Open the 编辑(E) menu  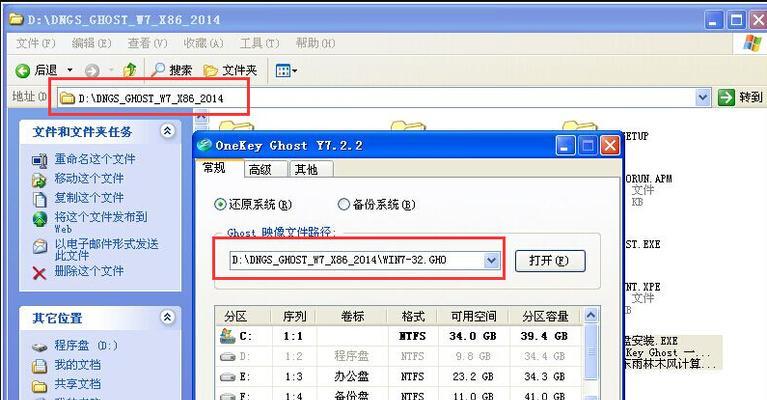tap(91, 44)
